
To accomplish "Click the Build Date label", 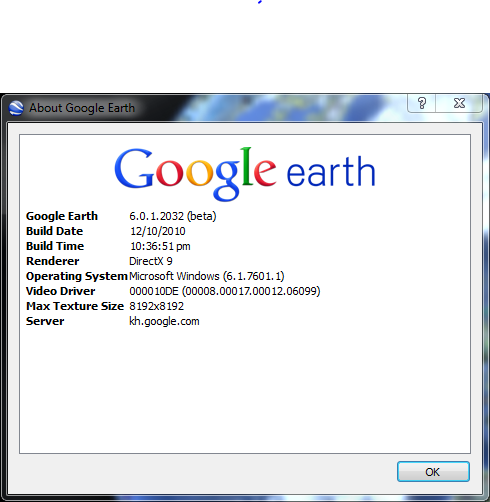I will 54,231.
